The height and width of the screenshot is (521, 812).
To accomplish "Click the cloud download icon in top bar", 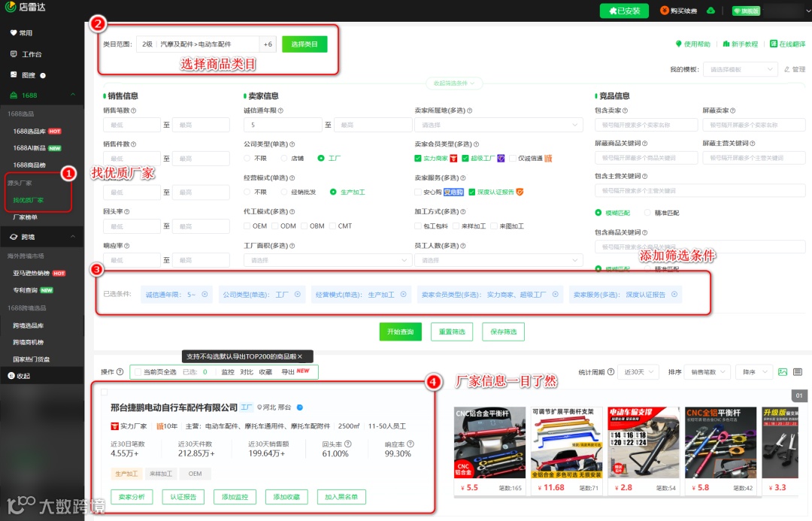I will pos(711,11).
